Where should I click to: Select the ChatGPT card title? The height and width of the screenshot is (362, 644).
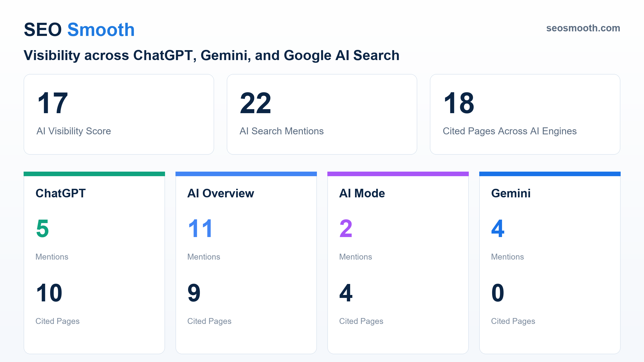(61, 193)
